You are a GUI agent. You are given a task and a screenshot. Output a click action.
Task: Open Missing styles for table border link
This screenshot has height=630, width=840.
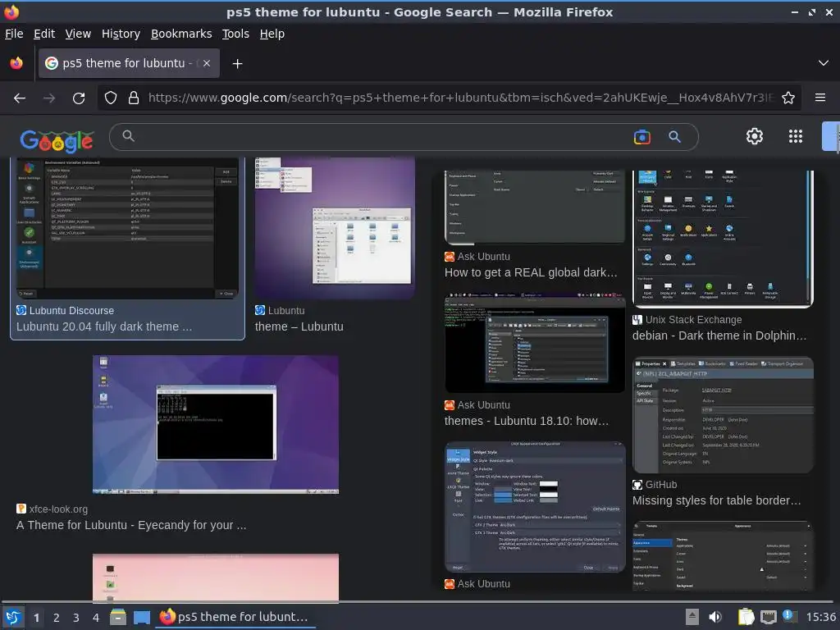coord(717,501)
